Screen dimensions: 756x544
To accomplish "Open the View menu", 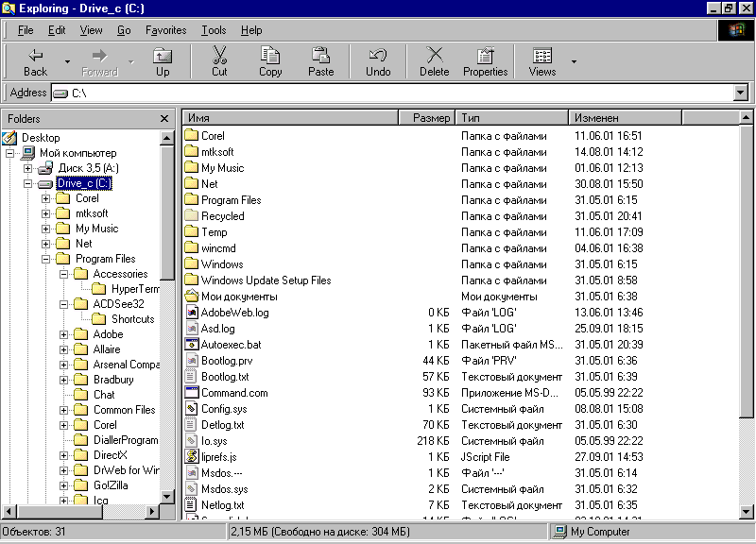I will (x=91, y=30).
